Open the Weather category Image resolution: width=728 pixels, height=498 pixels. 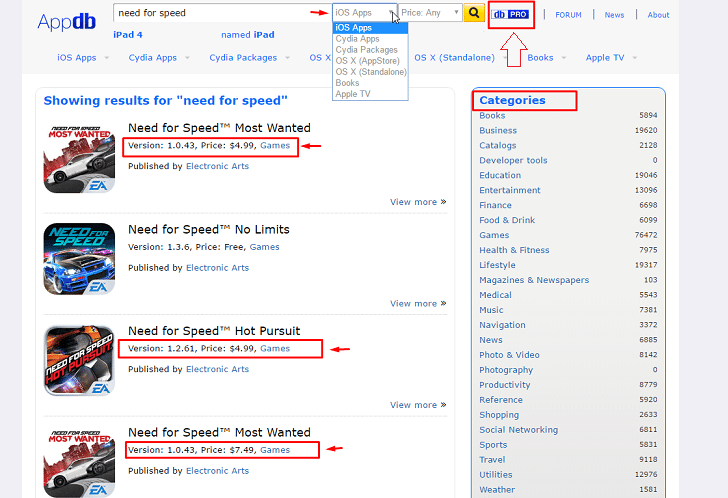[x=497, y=490]
